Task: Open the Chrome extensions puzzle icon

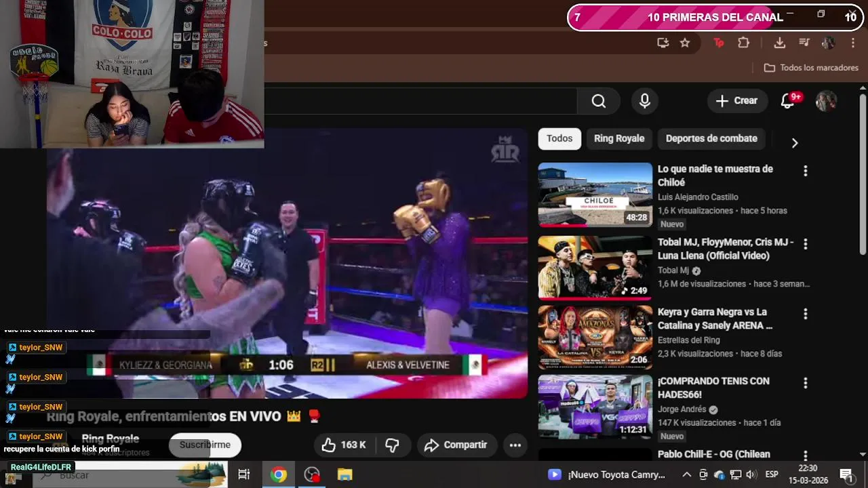Action: tap(743, 43)
